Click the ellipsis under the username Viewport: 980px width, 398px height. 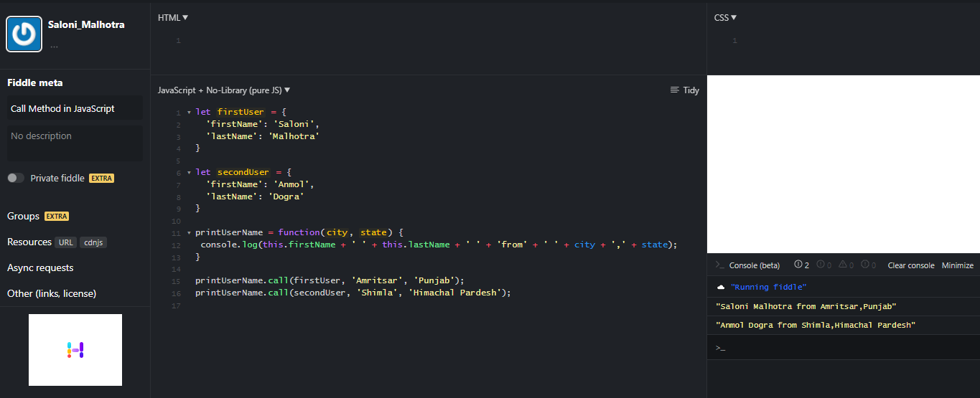pyautogui.click(x=54, y=45)
